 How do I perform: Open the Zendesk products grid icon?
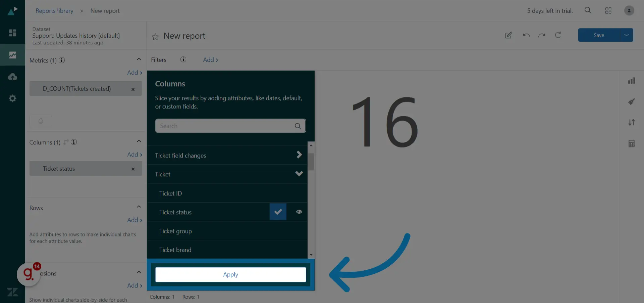tap(608, 11)
